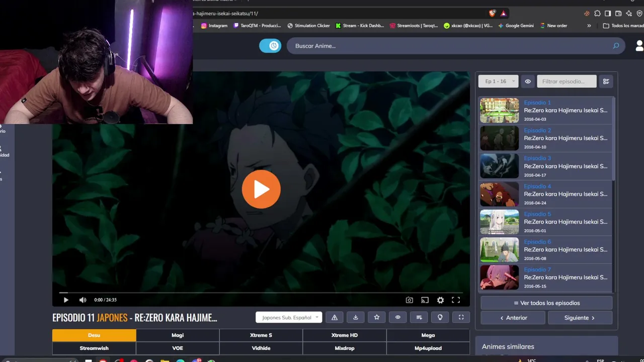Open the Japones Sub. Español language dropdown
This screenshot has width=644, height=362.
[x=289, y=317]
